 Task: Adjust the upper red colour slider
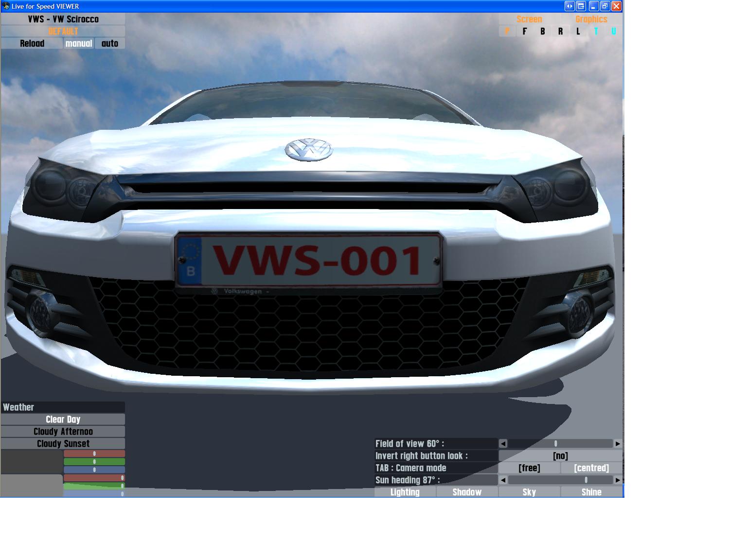click(94, 454)
